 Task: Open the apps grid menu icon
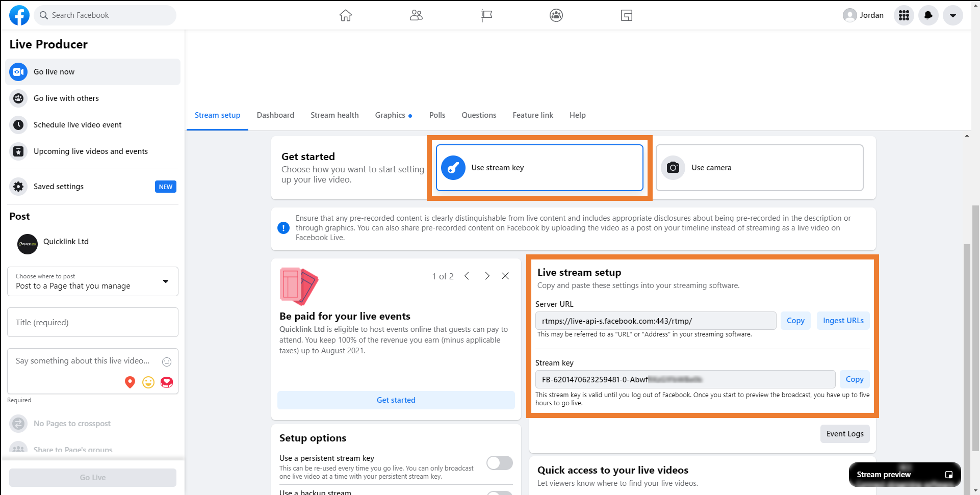[x=904, y=15]
